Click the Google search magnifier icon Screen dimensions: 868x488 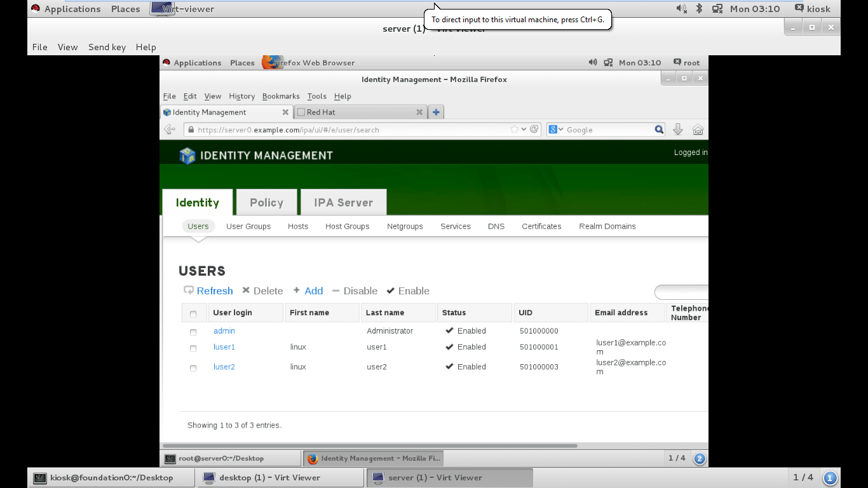click(659, 130)
